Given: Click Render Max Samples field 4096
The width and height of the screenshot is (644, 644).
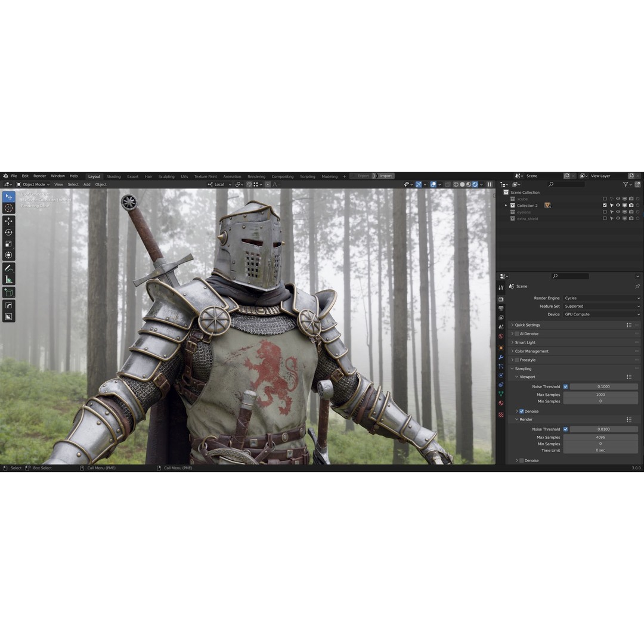Looking at the screenshot, I should point(600,438).
